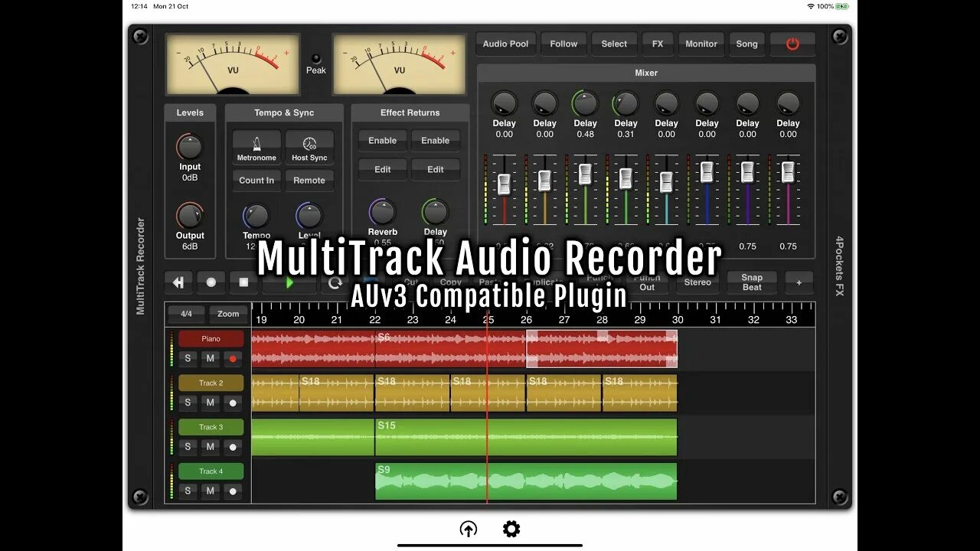
Task: Toggle the Follow option
Action: [563, 44]
